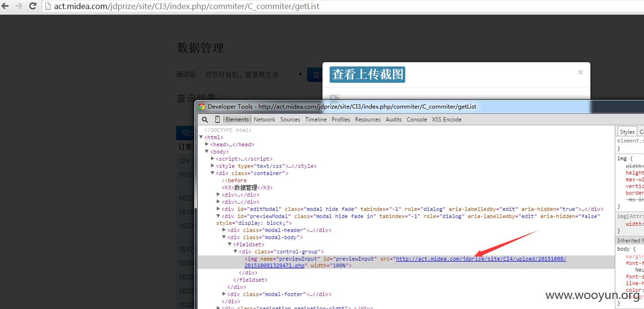Close the 查看上传截图 modal with the ×
The width and height of the screenshot is (644, 309).
580,72
